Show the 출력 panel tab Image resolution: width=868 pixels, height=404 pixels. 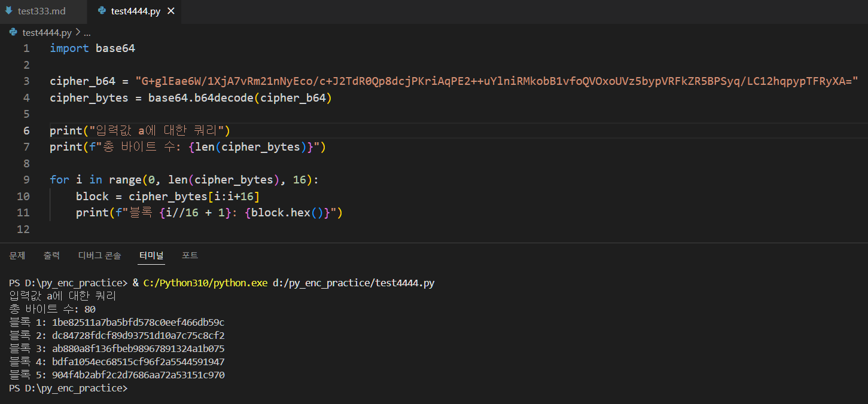click(x=51, y=255)
